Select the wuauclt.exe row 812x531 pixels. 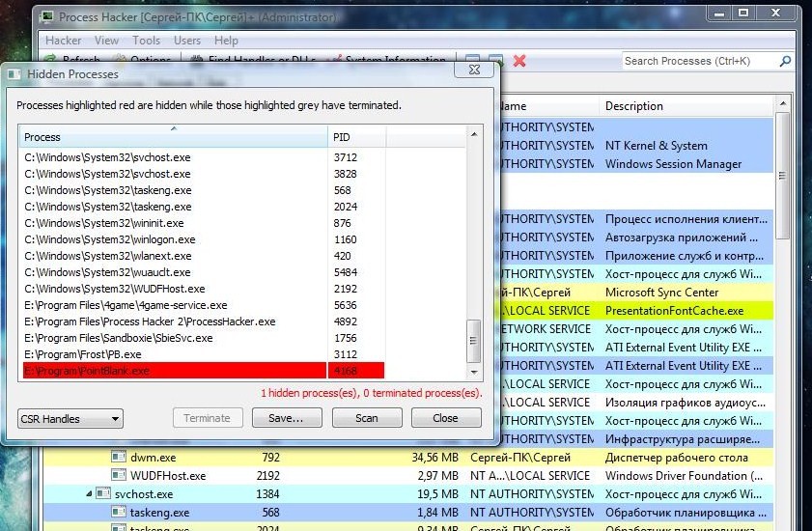pyautogui.click(x=204, y=272)
